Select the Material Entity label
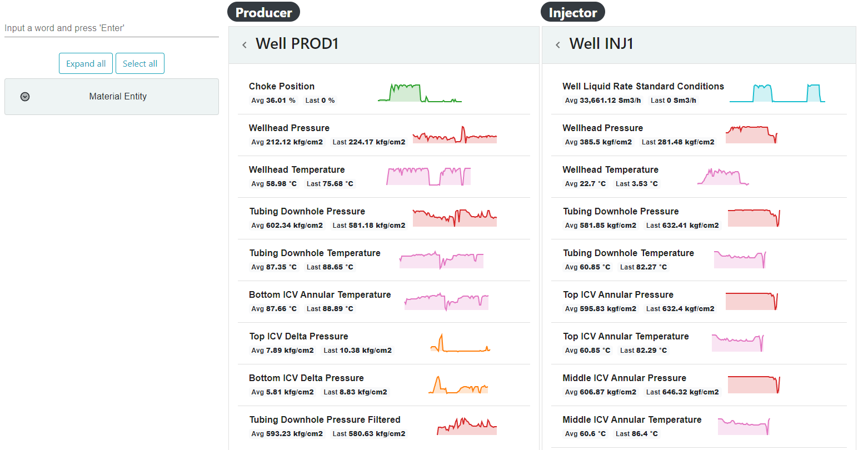 coord(118,97)
